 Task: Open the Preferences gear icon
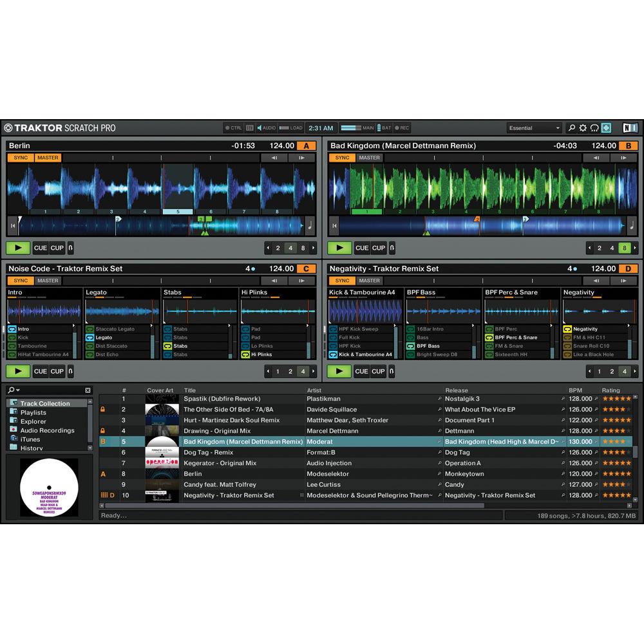(x=583, y=128)
